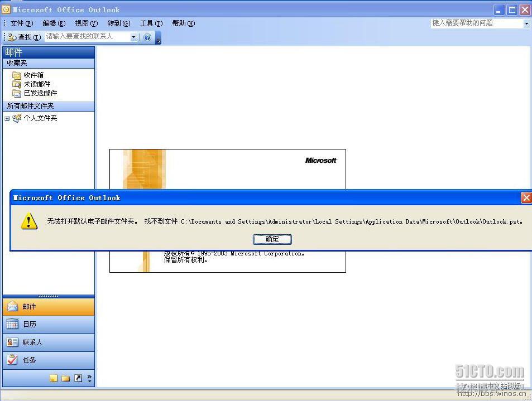
Task: Click the navigation pane dotted splitter handle
Action: pyautogui.click(x=49, y=296)
